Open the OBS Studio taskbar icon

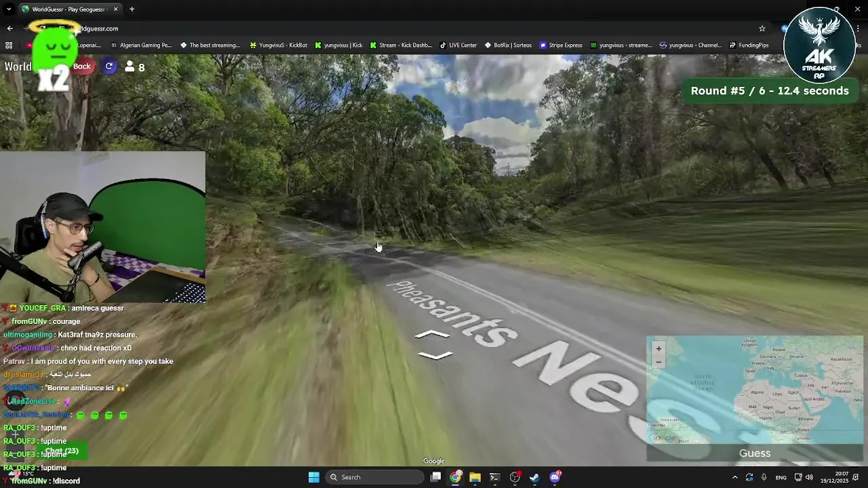click(x=515, y=477)
